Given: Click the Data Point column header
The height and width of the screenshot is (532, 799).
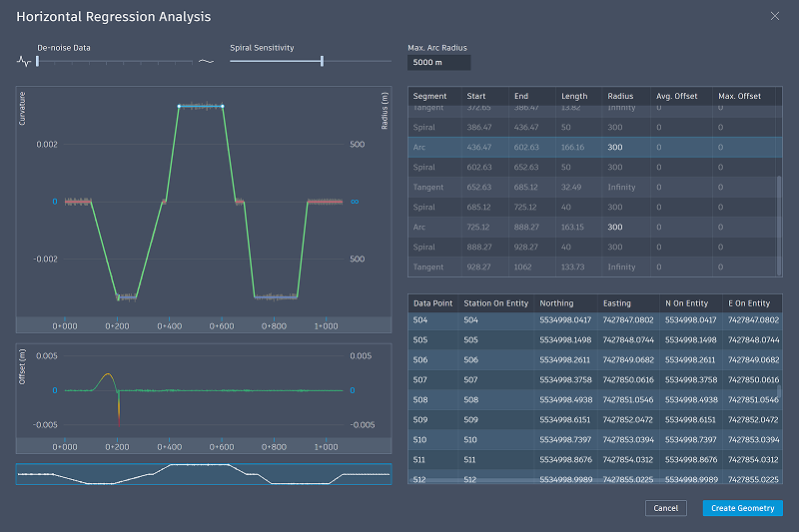Looking at the screenshot, I should 432,303.
